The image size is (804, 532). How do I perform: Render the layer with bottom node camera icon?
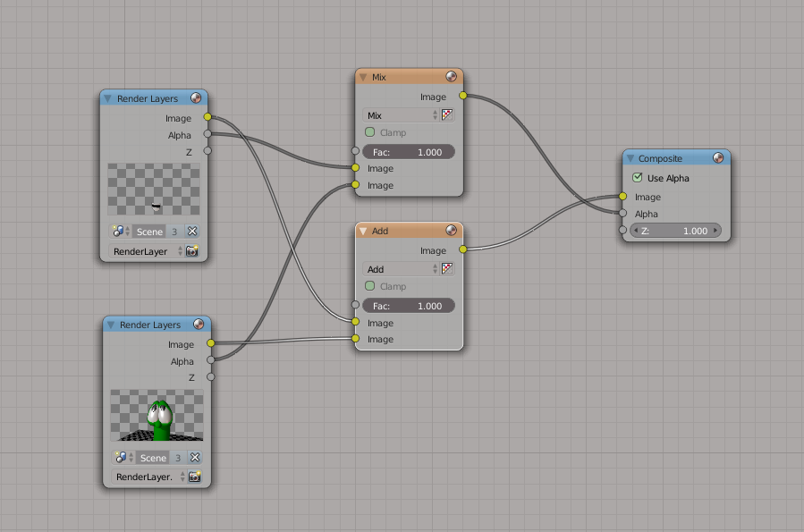(x=195, y=477)
